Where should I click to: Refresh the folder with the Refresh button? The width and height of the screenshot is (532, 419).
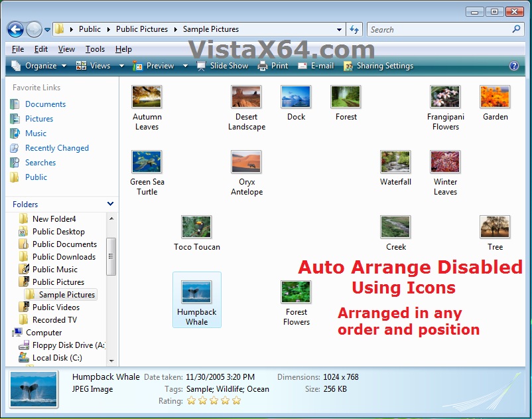[x=354, y=29]
